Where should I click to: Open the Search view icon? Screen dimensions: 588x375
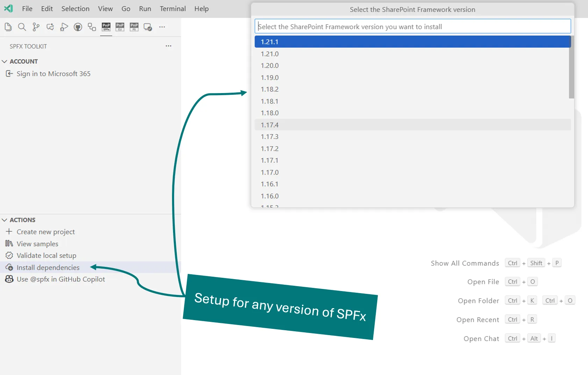pyautogui.click(x=22, y=27)
